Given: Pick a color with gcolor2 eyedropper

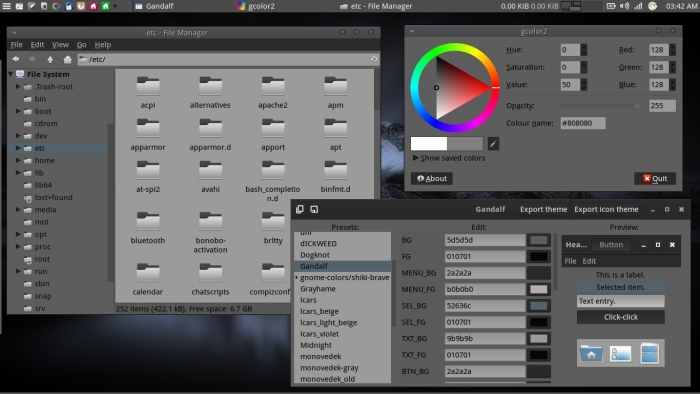Looking at the screenshot, I should (493, 144).
